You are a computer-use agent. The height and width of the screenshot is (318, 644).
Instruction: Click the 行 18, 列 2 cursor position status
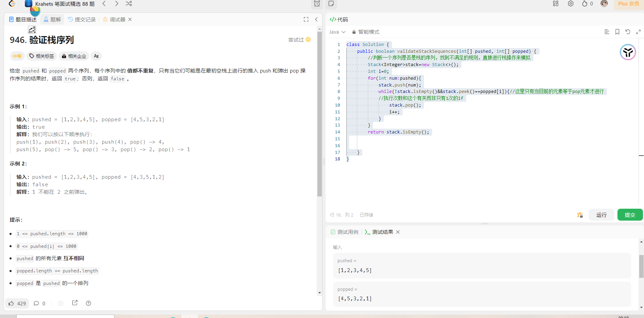click(x=342, y=215)
